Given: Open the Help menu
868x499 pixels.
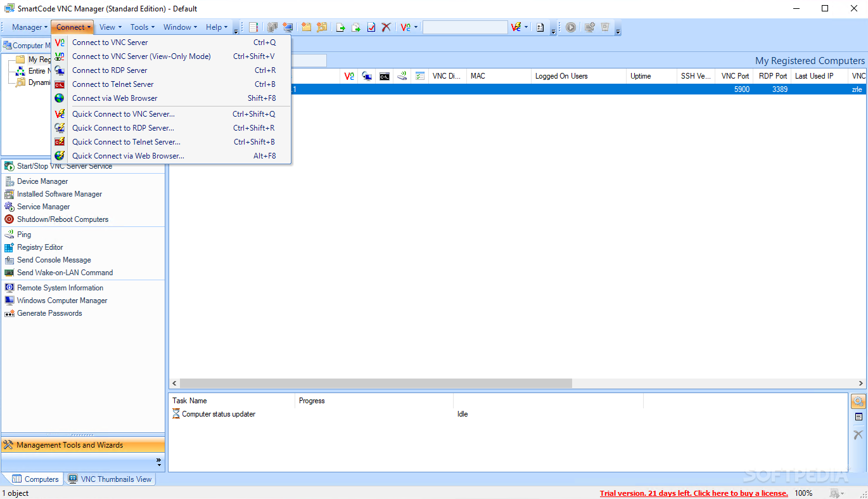Looking at the screenshot, I should pos(216,27).
